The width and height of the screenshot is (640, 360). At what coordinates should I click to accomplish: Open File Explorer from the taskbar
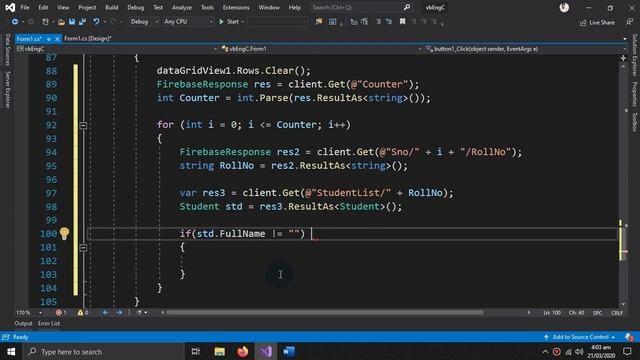220,351
